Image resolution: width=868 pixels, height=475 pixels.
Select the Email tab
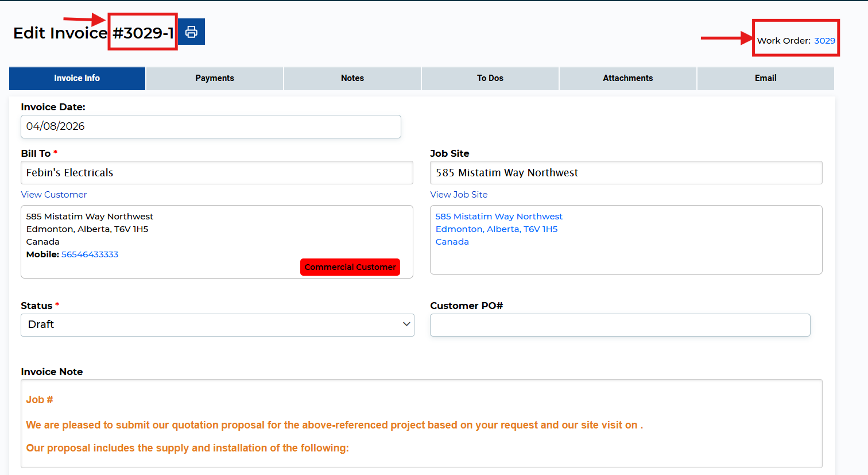pyautogui.click(x=765, y=78)
